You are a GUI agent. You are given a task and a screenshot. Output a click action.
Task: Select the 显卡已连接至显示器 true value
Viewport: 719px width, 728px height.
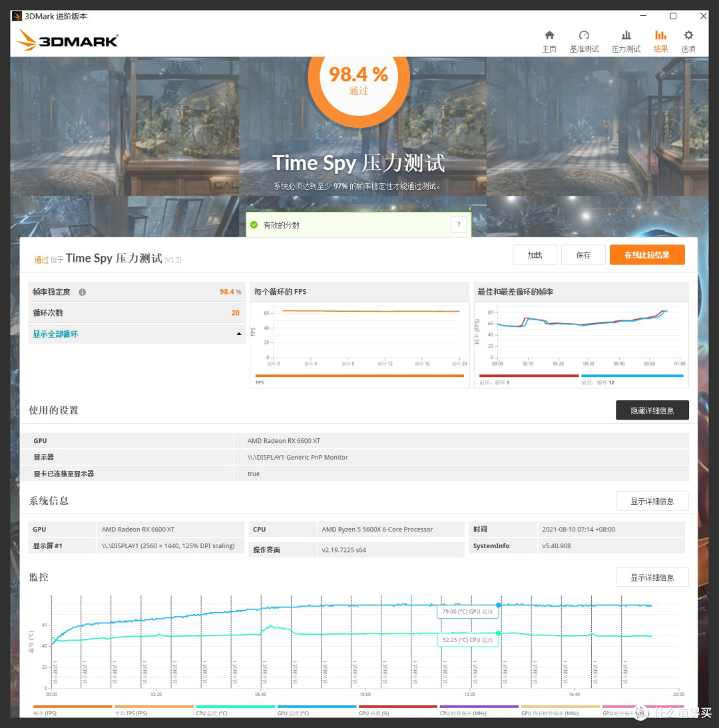(254, 474)
